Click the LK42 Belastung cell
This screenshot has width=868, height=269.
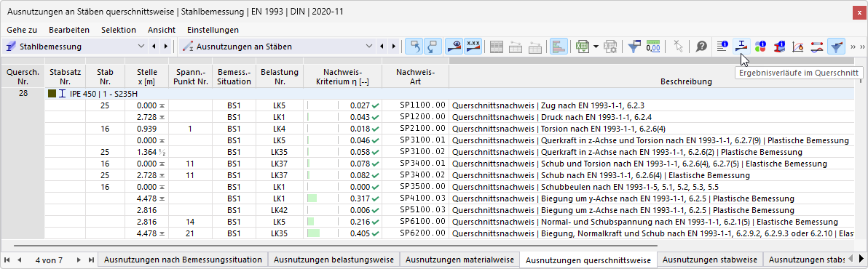tap(280, 210)
